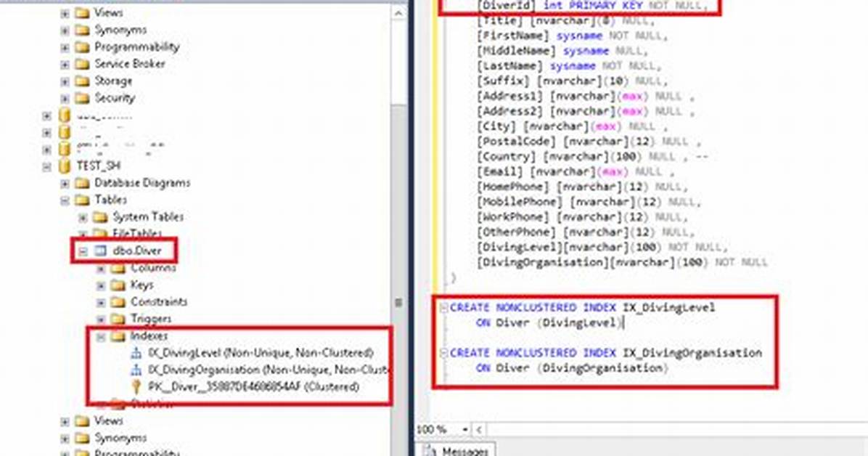Click the [MobilePhone] [nvarchar](12) line
The height and width of the screenshot is (456, 868).
(x=589, y=203)
